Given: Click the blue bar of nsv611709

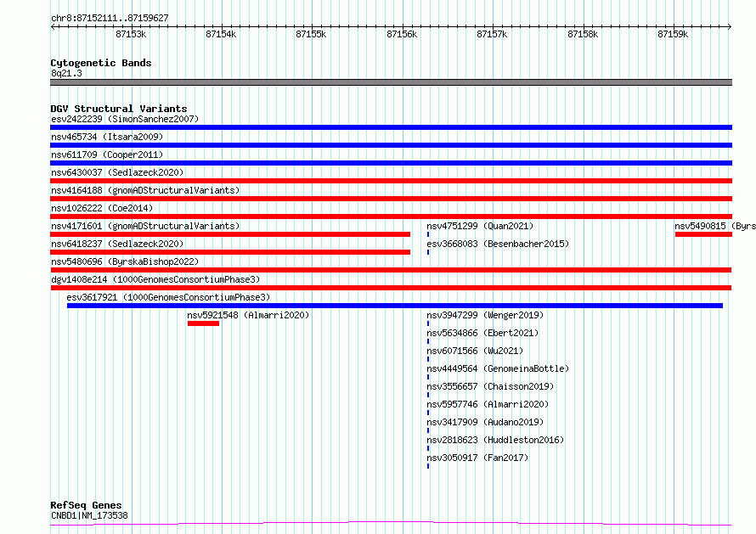Looking at the screenshot, I should [x=391, y=163].
